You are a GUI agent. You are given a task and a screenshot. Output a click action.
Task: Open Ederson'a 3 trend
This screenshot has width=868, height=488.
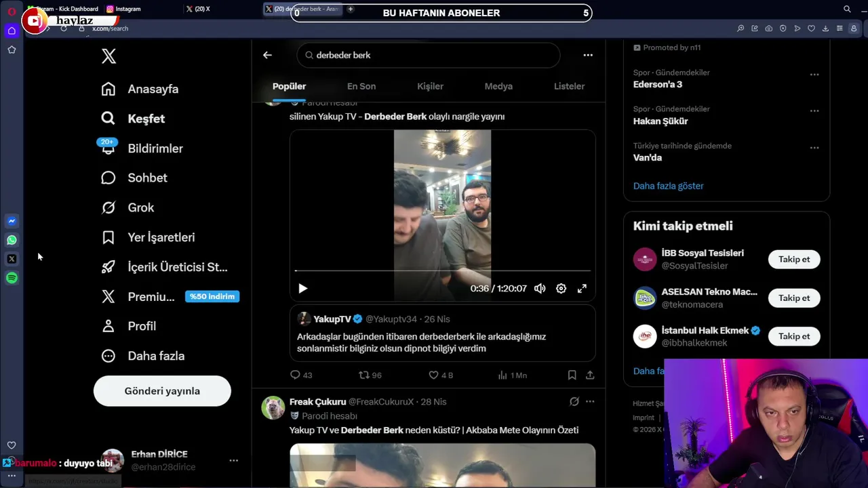click(x=658, y=85)
